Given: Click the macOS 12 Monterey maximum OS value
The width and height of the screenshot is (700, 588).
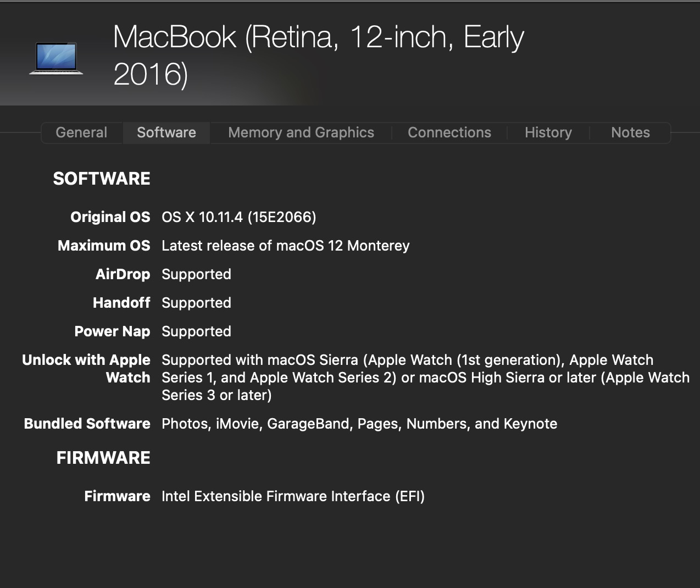Looking at the screenshot, I should pos(285,246).
